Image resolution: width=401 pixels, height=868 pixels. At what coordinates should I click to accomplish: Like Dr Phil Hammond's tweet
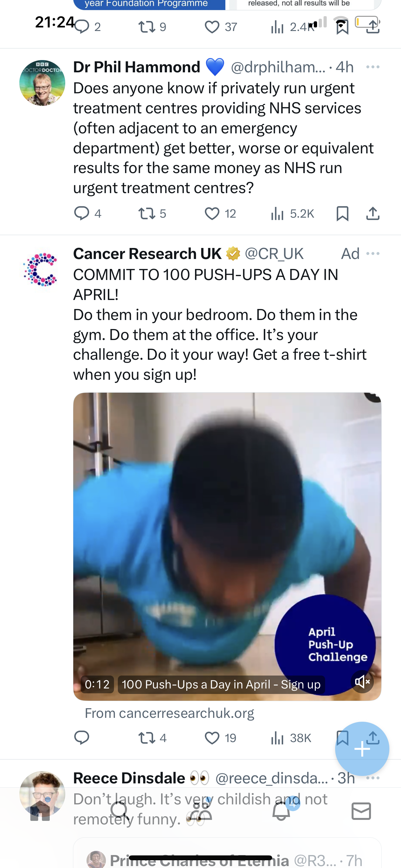tap(221, 213)
